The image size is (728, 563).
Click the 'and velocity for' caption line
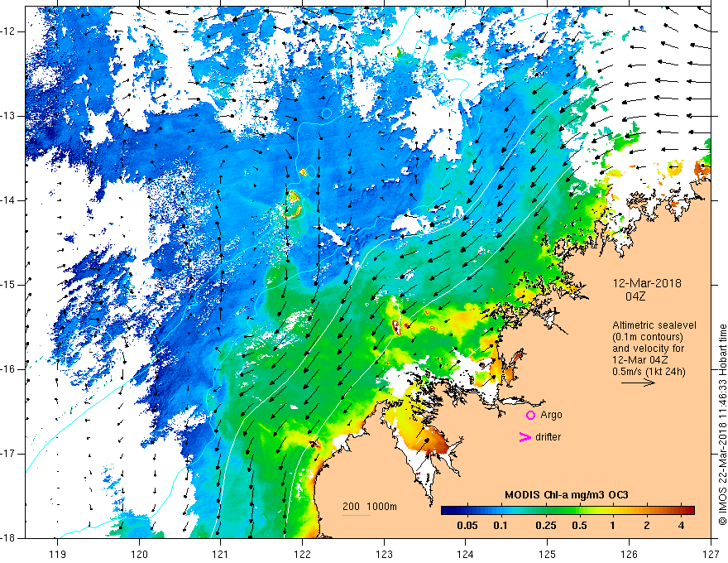[648, 349]
